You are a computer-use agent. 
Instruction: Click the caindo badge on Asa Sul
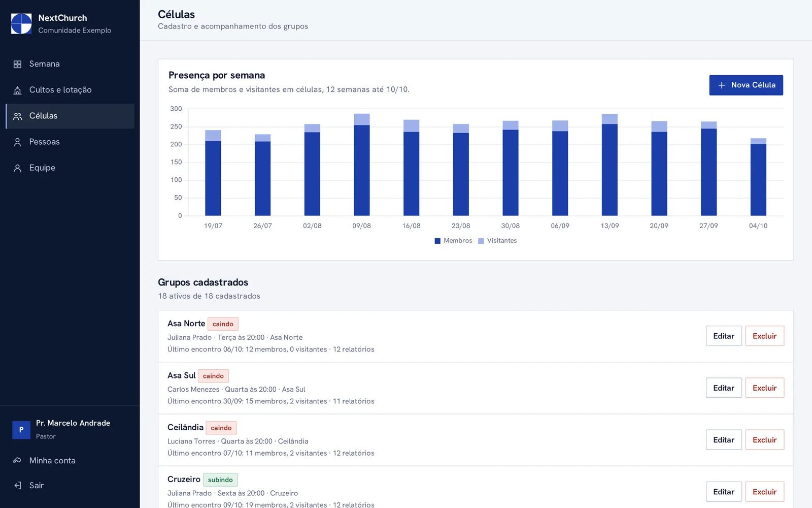(x=213, y=376)
